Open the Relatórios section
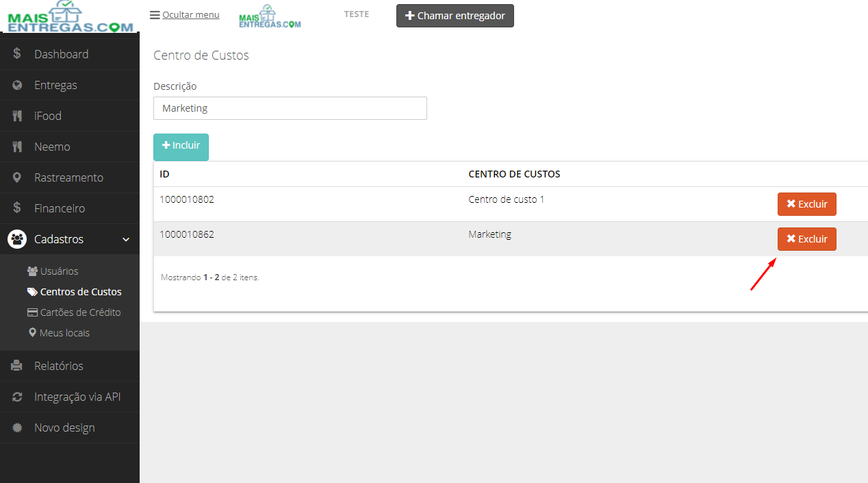This screenshot has width=868, height=483. coord(70,366)
